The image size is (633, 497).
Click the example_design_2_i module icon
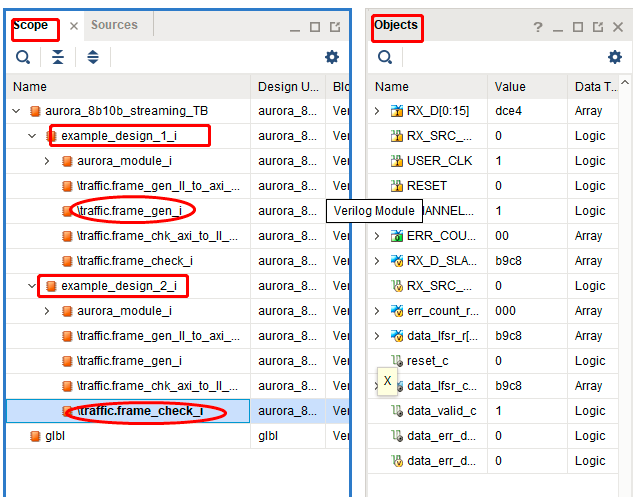(x=51, y=286)
